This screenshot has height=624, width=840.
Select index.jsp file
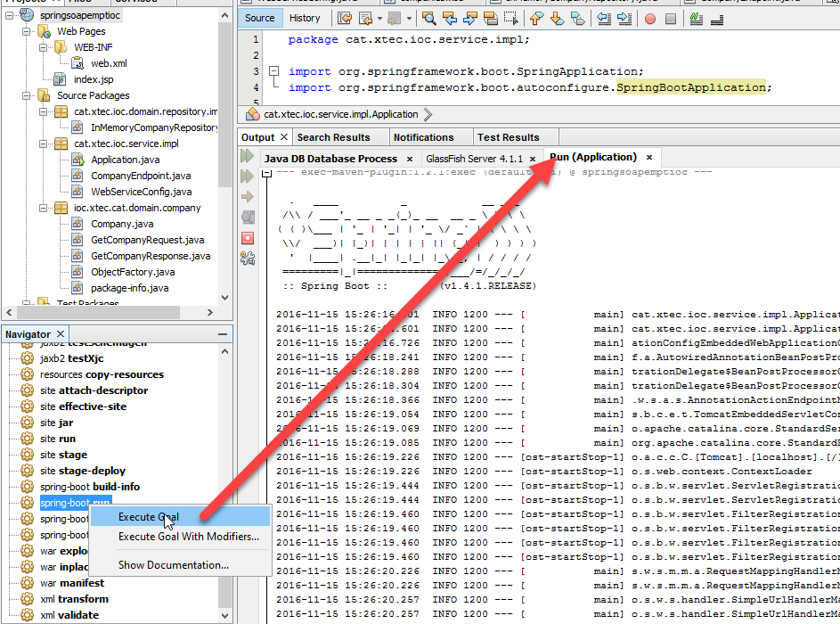click(x=94, y=79)
